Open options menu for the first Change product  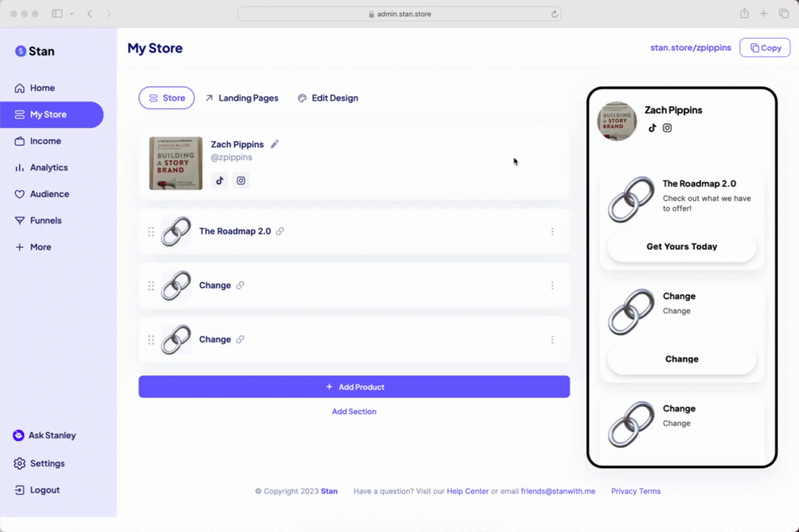[x=552, y=286]
